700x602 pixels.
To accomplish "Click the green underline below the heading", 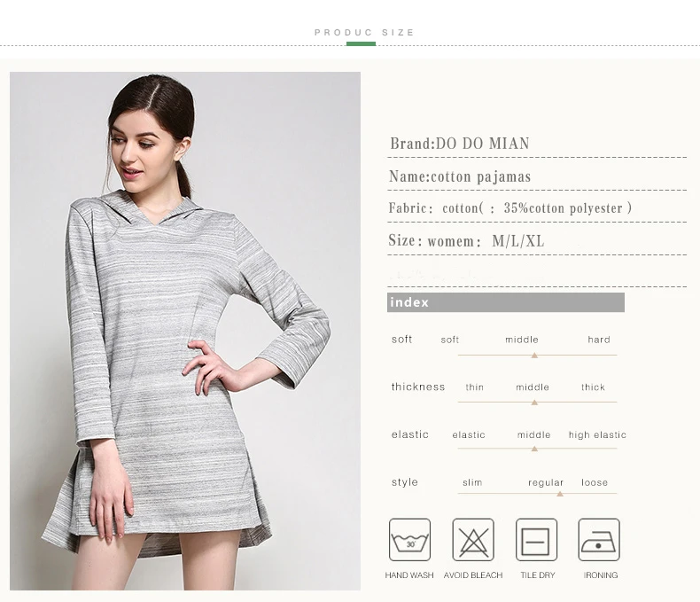I will point(361,43).
